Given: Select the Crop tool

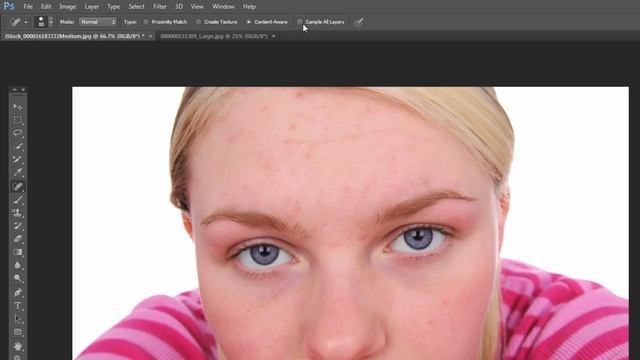Looking at the screenshot, I should tap(18, 159).
